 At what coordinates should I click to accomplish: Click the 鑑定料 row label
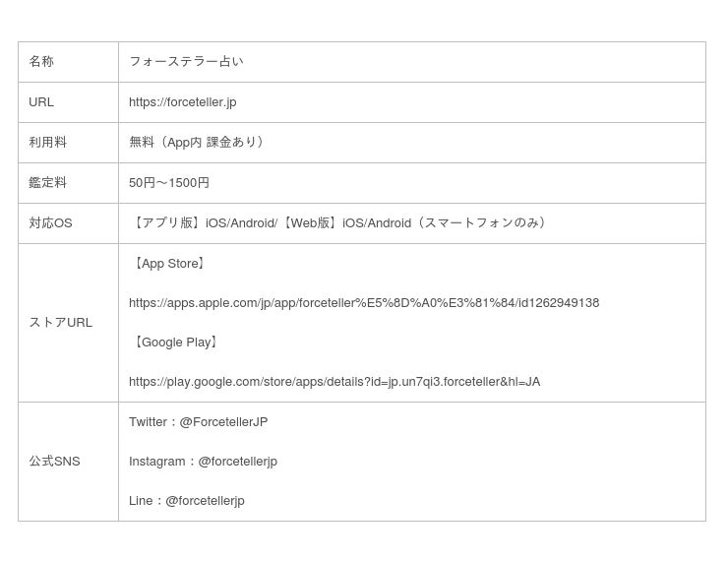[x=47, y=183]
